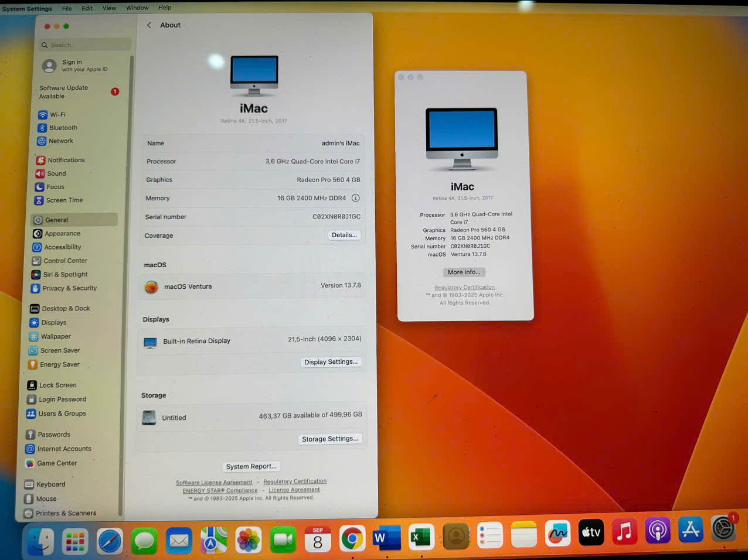Open Siri & Spotlight settings

[x=64, y=274]
